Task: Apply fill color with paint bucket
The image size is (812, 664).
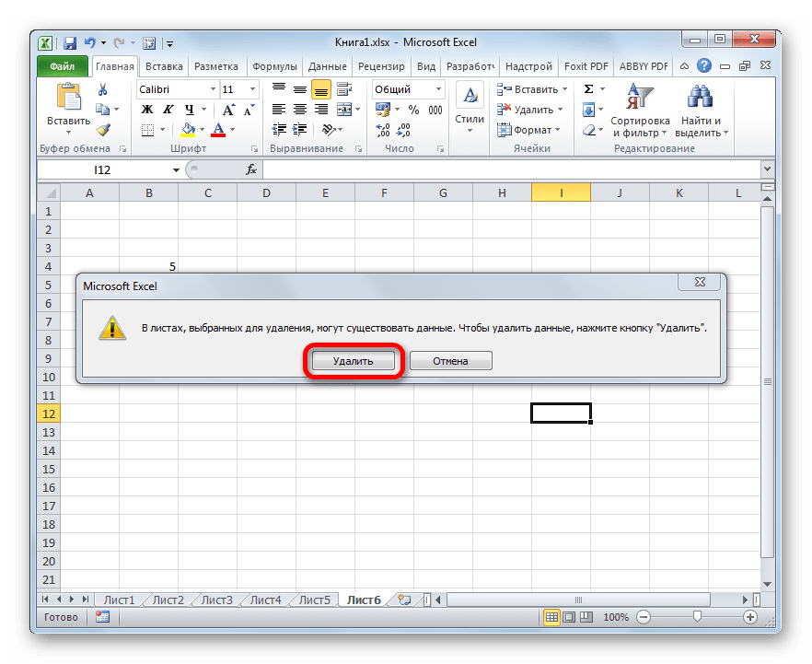Action: coord(189,130)
